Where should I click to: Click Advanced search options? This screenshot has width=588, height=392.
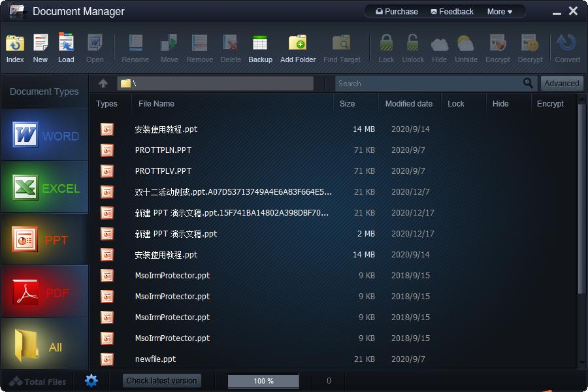tap(561, 83)
